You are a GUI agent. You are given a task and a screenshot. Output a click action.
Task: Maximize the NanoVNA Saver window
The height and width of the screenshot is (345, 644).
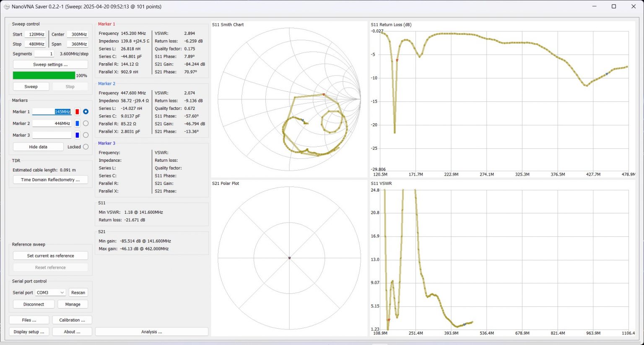click(614, 6)
